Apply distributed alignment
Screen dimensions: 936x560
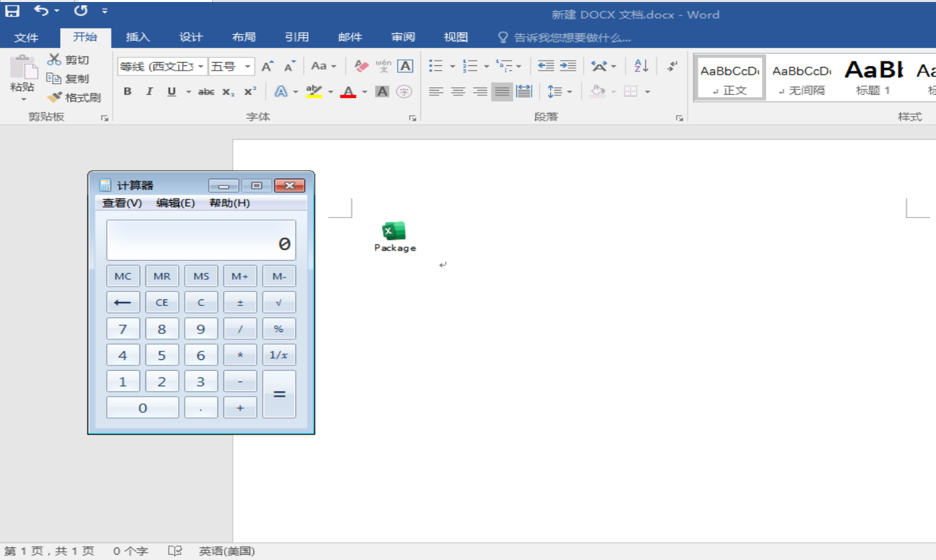[x=524, y=91]
